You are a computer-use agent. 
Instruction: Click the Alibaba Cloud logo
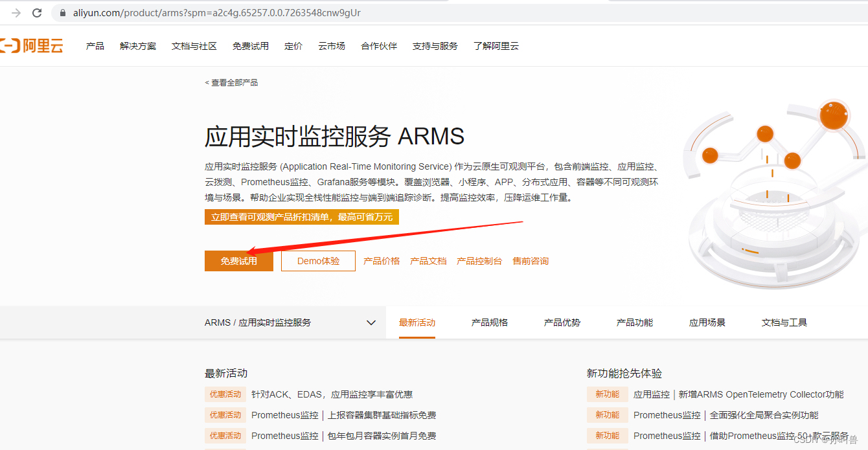tap(32, 46)
